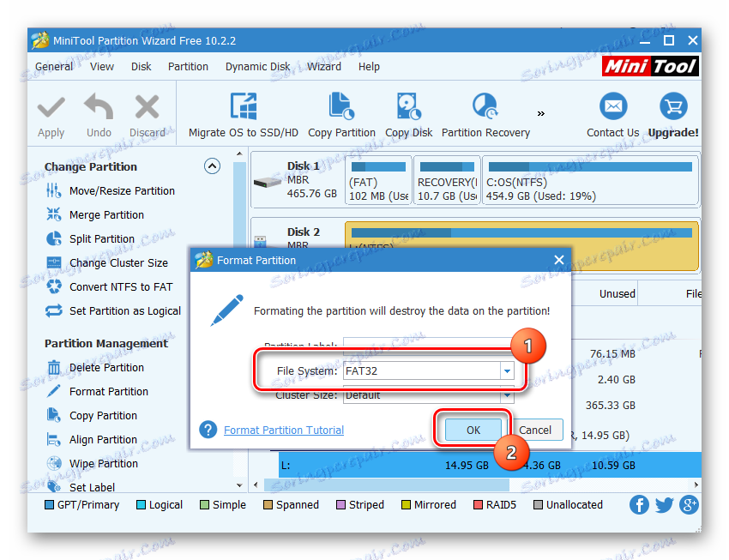Click the Apply checkmark icon

51,107
